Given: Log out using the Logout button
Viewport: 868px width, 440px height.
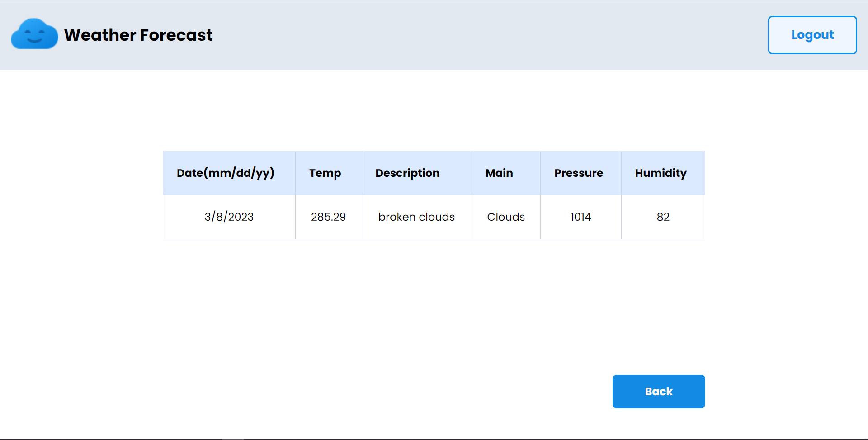Looking at the screenshot, I should click(812, 35).
